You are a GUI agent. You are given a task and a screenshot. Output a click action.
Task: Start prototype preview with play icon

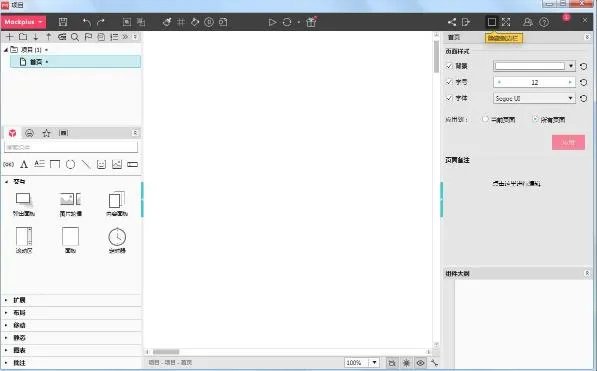point(272,22)
